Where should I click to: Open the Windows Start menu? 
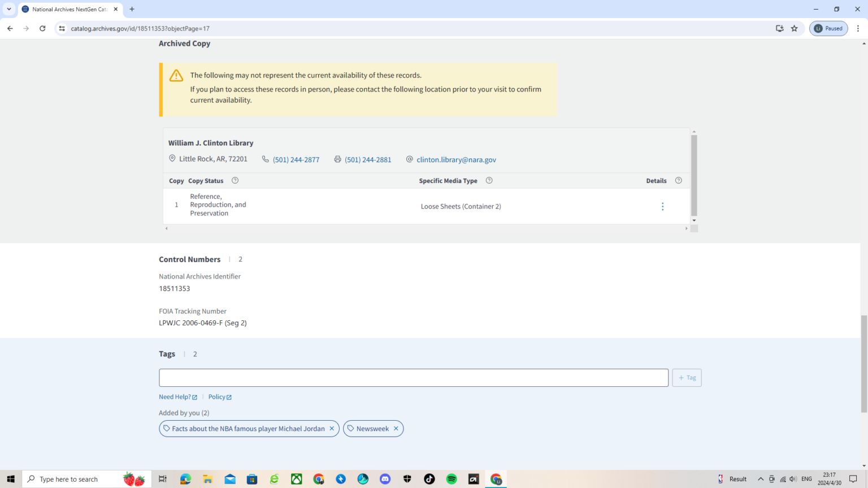11,479
